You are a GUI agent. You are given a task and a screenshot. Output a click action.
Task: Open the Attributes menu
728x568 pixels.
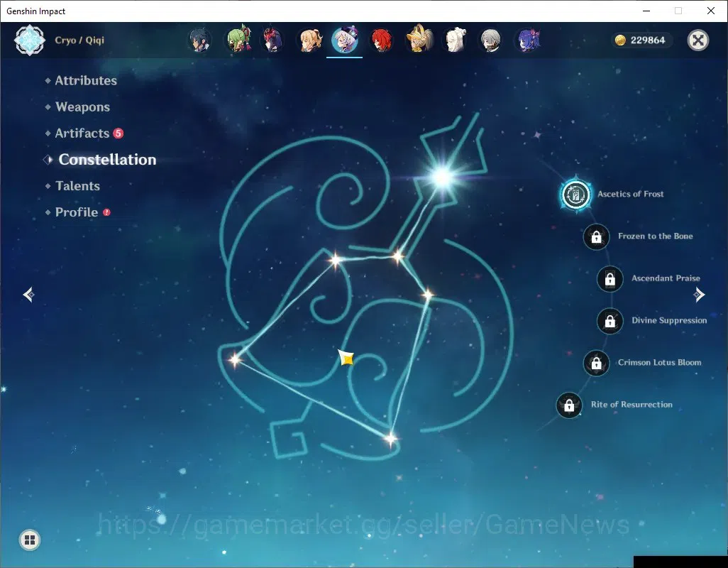[x=86, y=80]
